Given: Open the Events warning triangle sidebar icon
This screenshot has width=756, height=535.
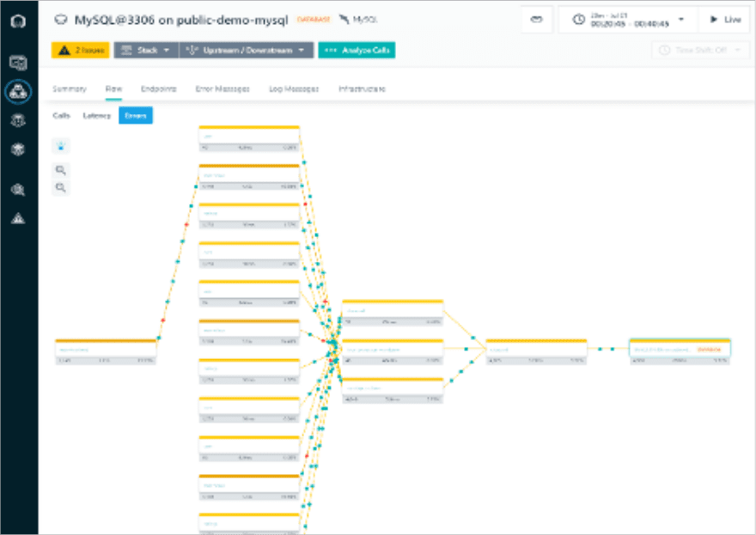Looking at the screenshot, I should click(x=18, y=218).
